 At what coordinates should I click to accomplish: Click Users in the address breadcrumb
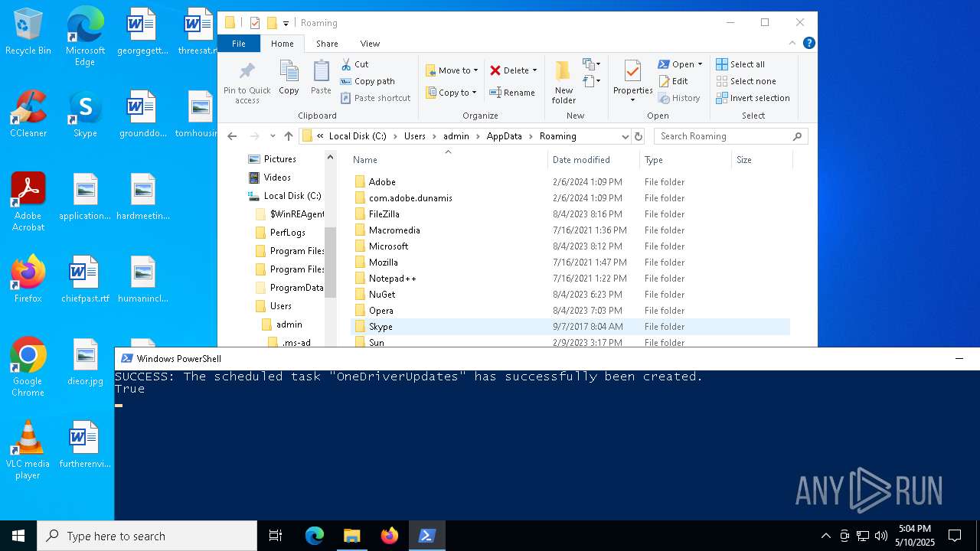click(x=414, y=136)
